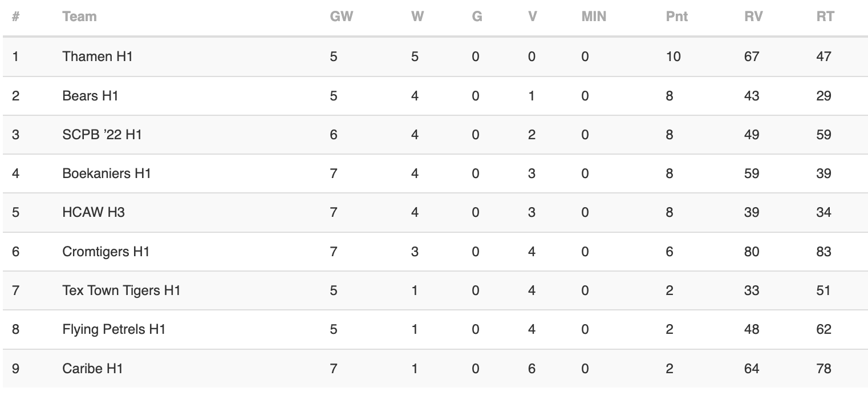
Task: Click the RV column header
Action: point(753,17)
